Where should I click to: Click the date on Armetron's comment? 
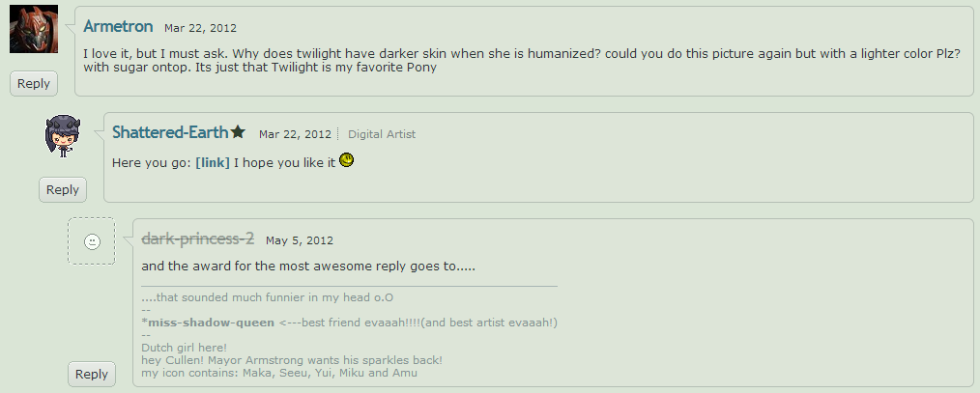[x=200, y=28]
